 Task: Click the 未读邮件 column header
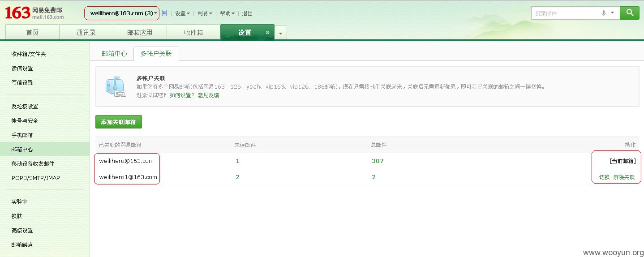click(x=245, y=145)
